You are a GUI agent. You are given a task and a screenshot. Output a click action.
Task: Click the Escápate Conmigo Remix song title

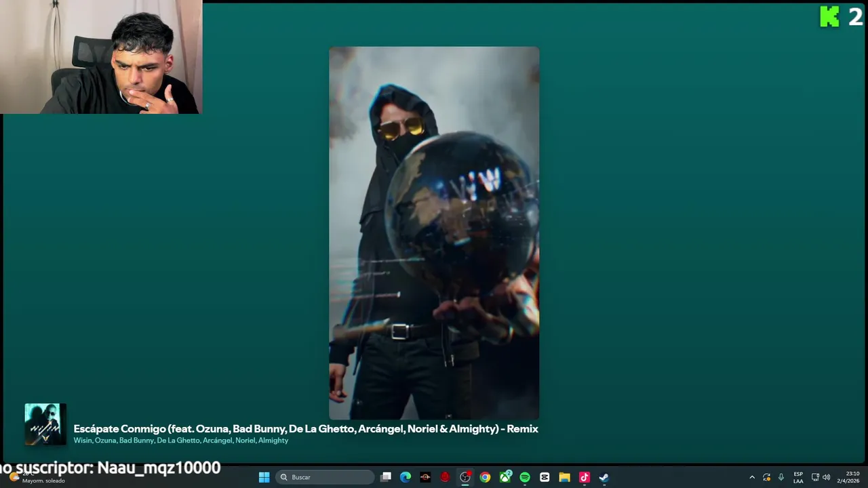[306, 428]
